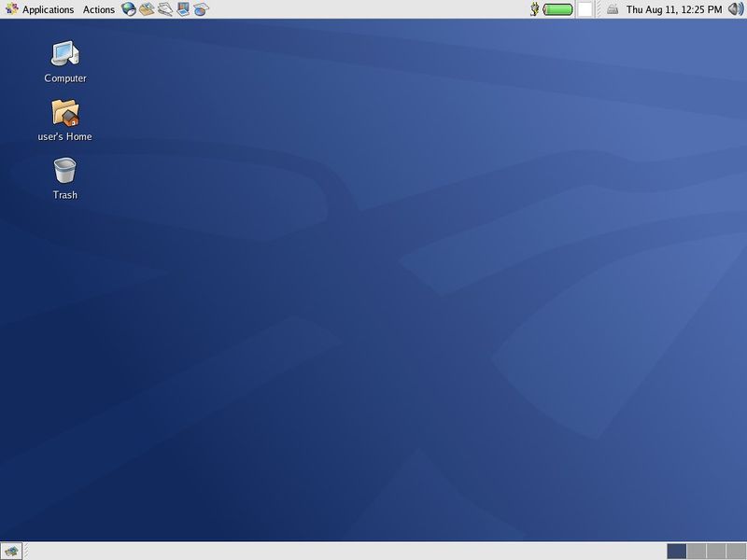
Task: Mute audio via the volume icon
Action: point(733,9)
